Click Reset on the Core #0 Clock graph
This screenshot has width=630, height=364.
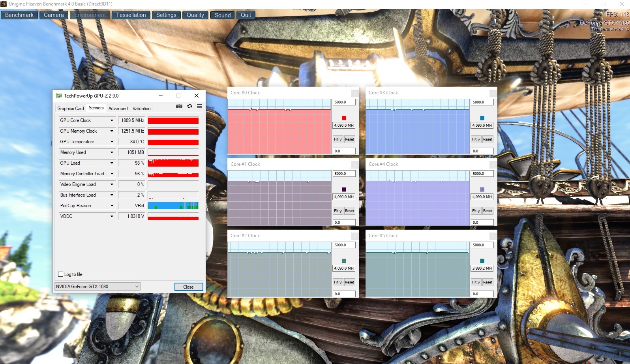coord(350,139)
